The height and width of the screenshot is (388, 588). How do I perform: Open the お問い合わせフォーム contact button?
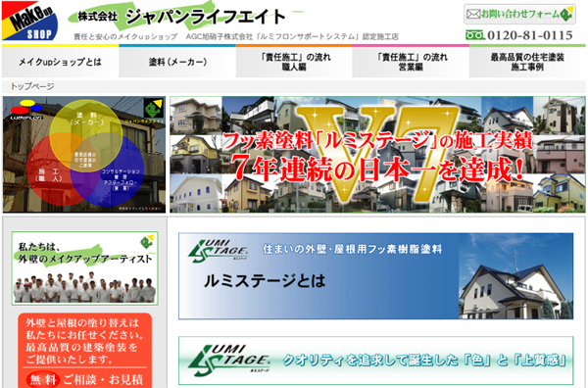519,15
